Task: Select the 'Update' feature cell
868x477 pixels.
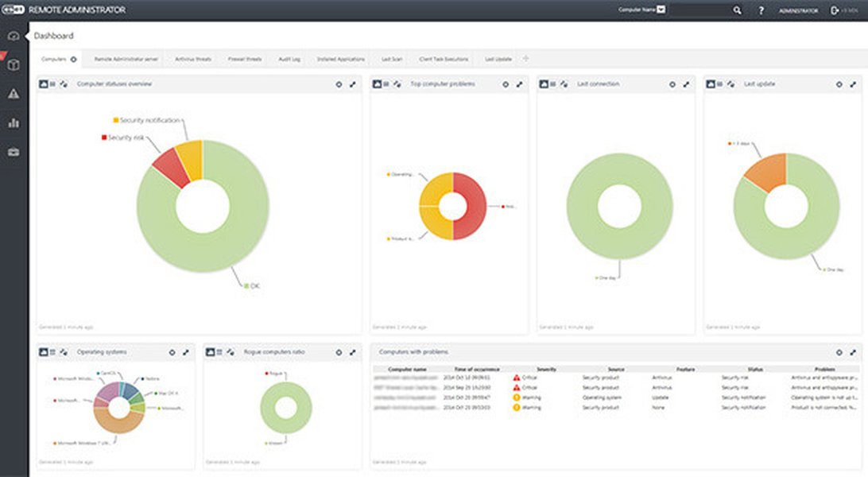Action: [660, 397]
